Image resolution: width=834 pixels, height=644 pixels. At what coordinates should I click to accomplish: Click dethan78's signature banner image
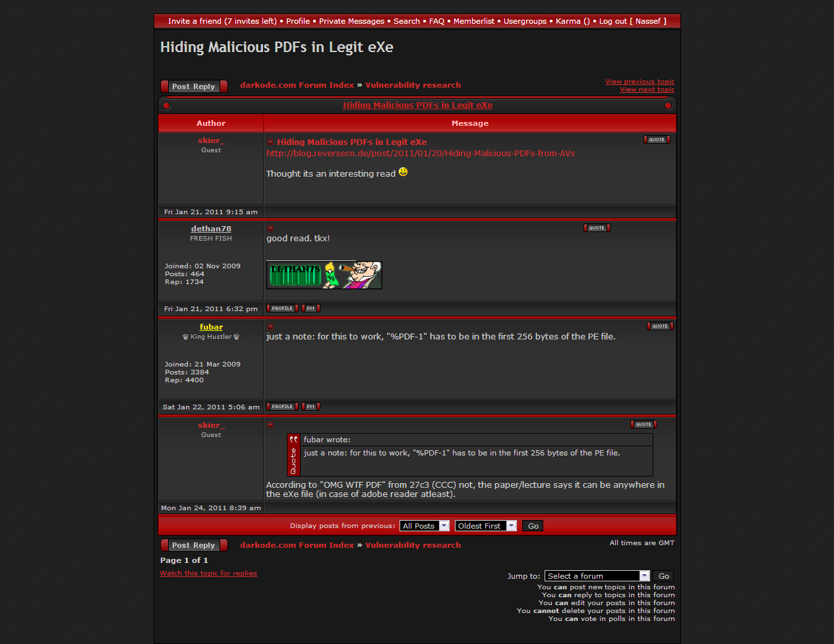click(x=324, y=275)
